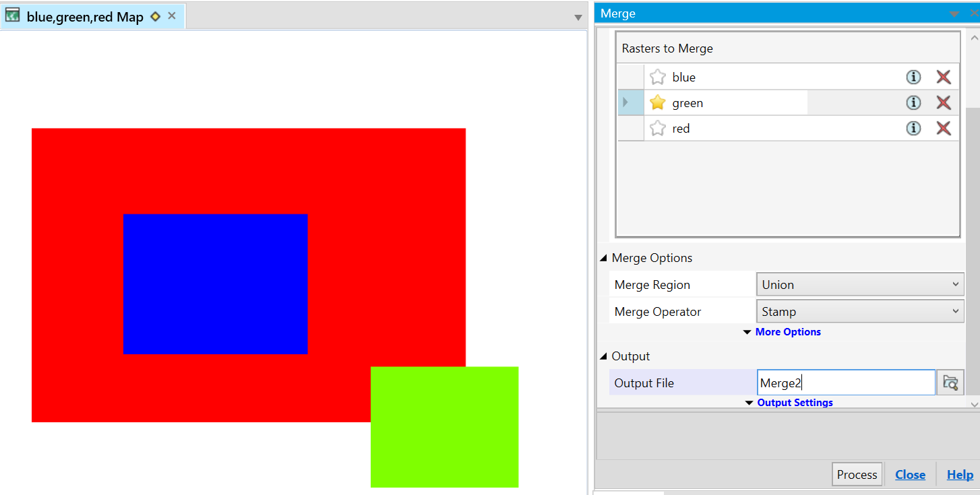
Task: Close the blue,green,red Map tab
Action: coord(172,15)
